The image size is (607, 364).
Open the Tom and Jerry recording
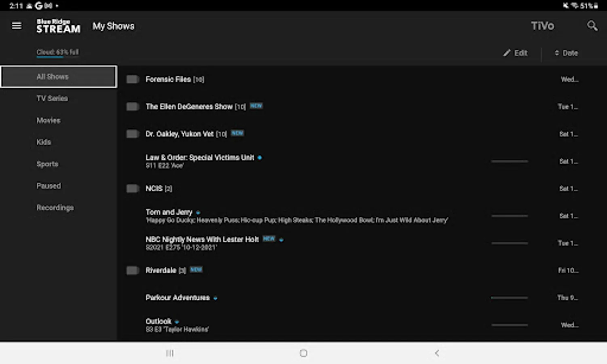pyautogui.click(x=169, y=212)
